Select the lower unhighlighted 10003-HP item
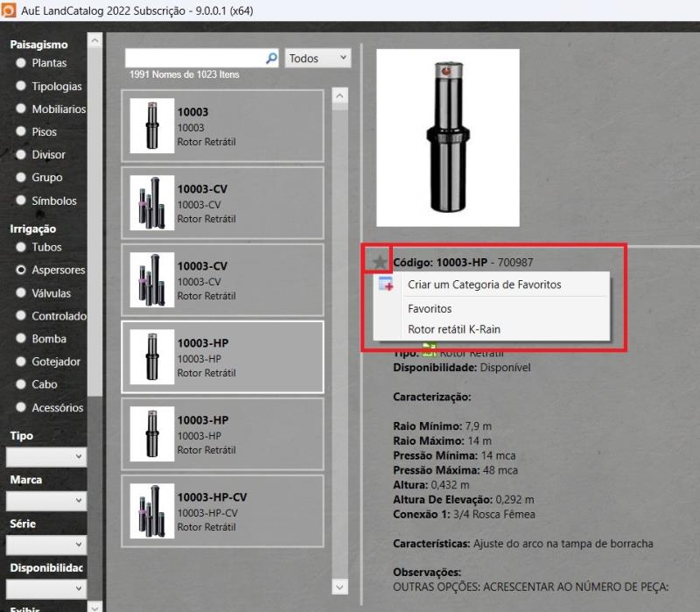The image size is (700, 612). pyautogui.click(x=222, y=434)
